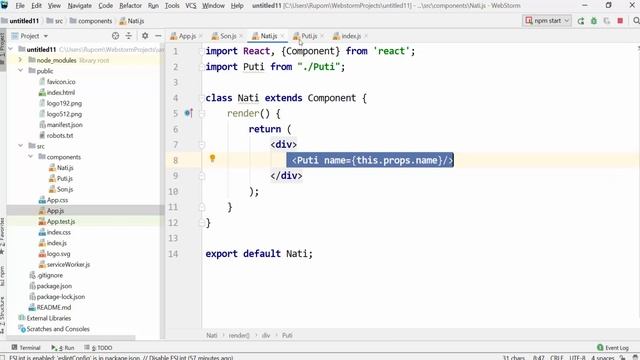Collapse the public folder
The image size is (640, 360).
[x=20, y=71]
